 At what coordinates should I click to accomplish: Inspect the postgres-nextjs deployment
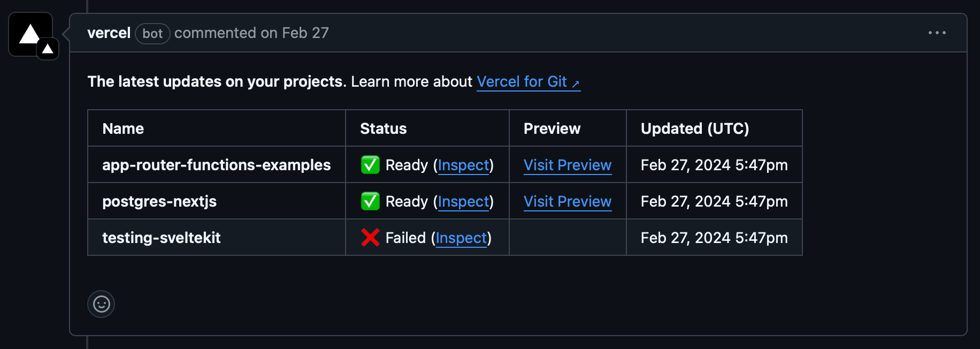pyautogui.click(x=463, y=201)
